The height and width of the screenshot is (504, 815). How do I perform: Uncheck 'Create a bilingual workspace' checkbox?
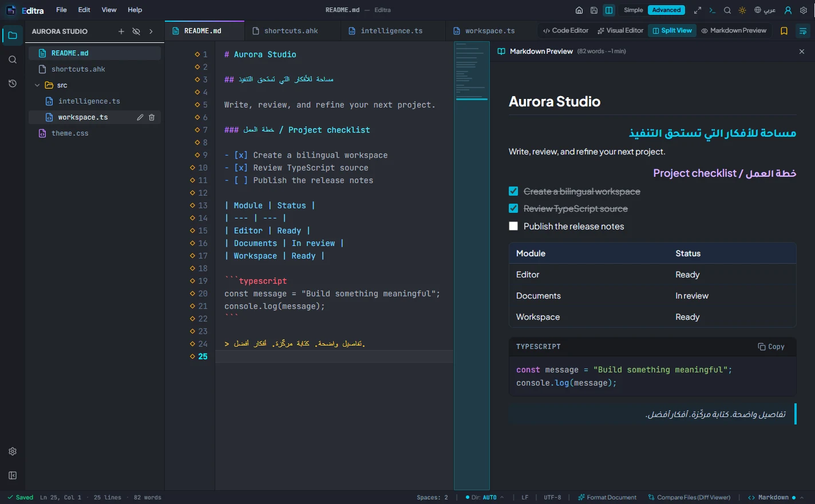click(513, 192)
